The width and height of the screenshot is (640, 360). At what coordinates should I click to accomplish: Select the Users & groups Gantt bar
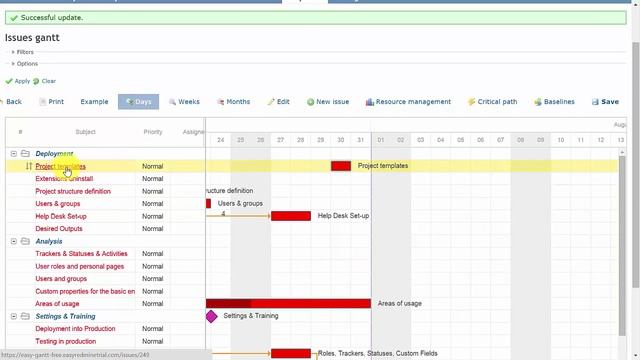coord(209,203)
